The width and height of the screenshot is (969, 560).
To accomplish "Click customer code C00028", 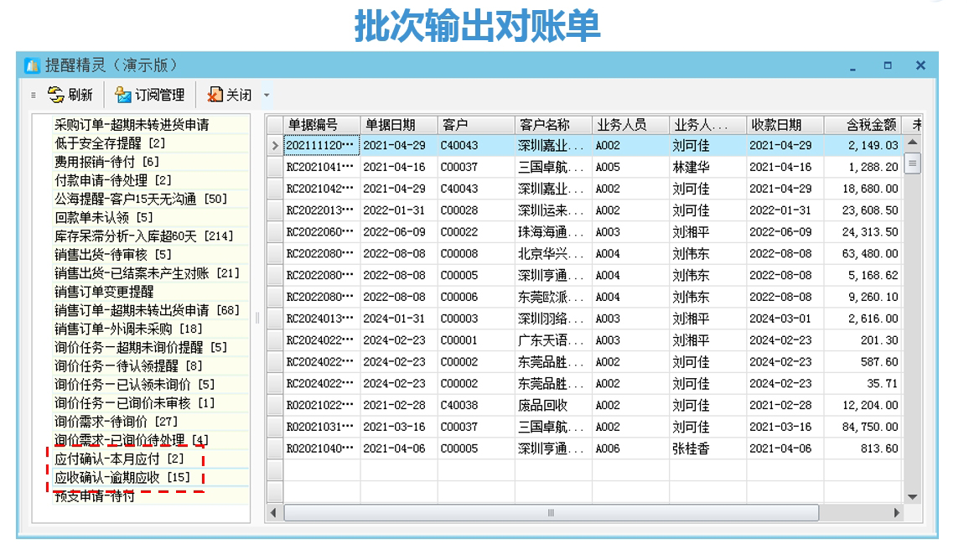I will [476, 210].
